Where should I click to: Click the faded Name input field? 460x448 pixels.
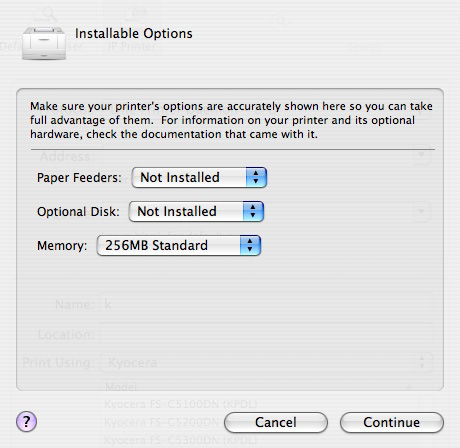(266, 304)
